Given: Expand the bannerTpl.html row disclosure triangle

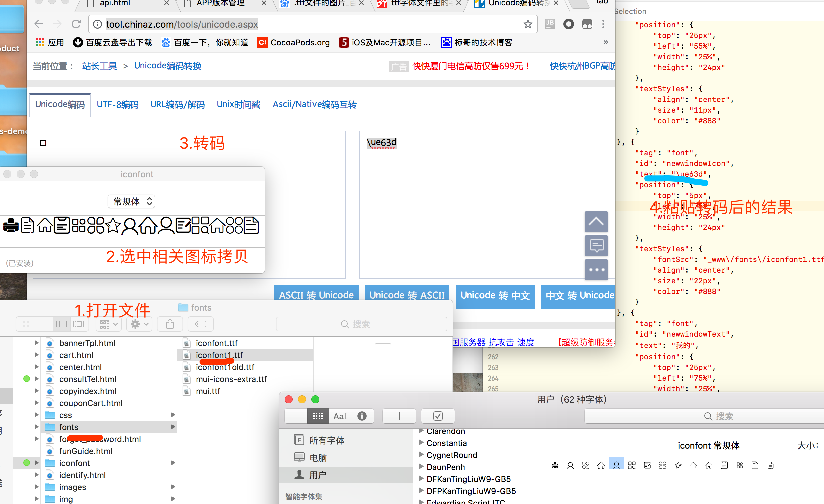Looking at the screenshot, I should click(x=36, y=343).
